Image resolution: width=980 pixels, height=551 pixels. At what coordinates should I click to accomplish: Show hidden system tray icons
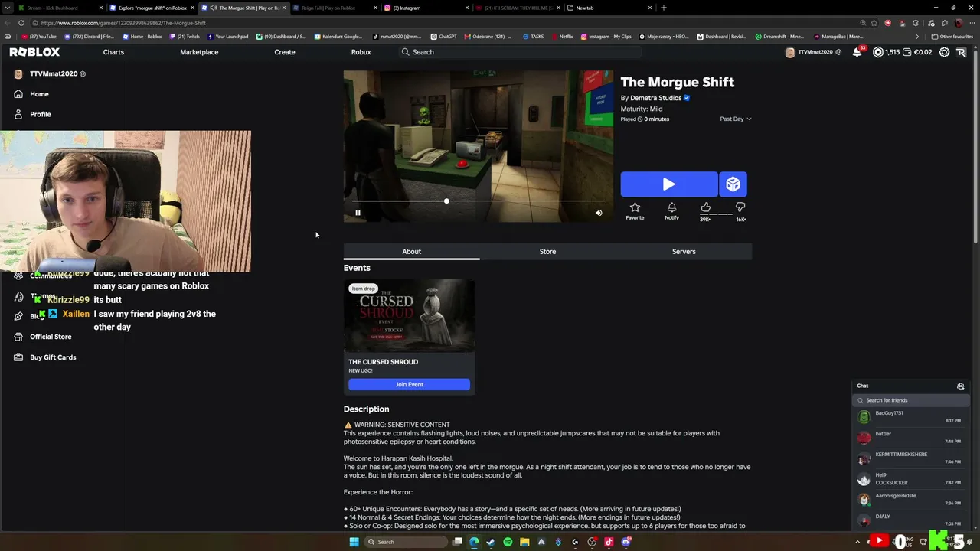pyautogui.click(x=857, y=542)
